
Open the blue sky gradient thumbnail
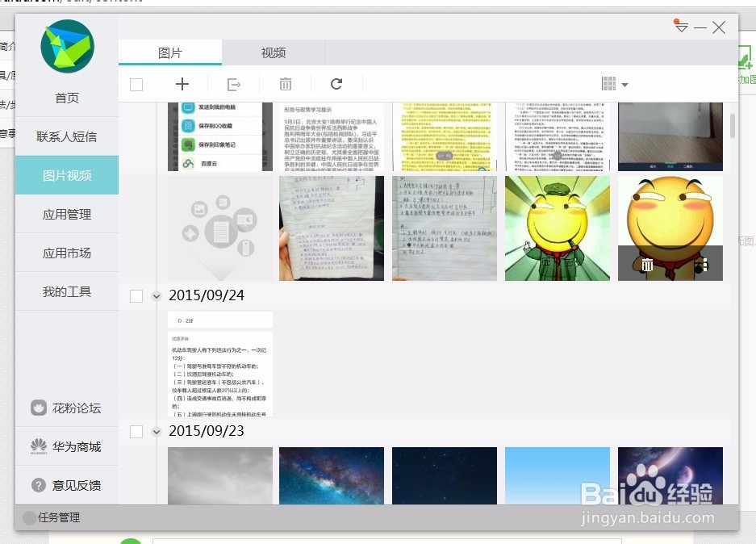click(558, 476)
